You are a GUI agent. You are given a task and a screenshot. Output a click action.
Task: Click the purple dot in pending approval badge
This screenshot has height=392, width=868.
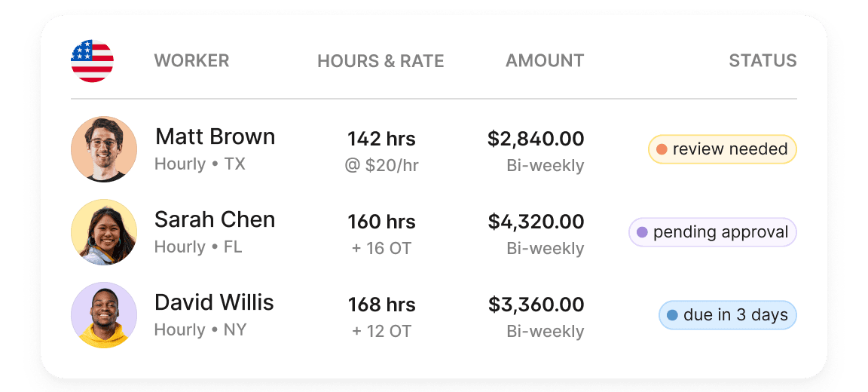pos(642,232)
